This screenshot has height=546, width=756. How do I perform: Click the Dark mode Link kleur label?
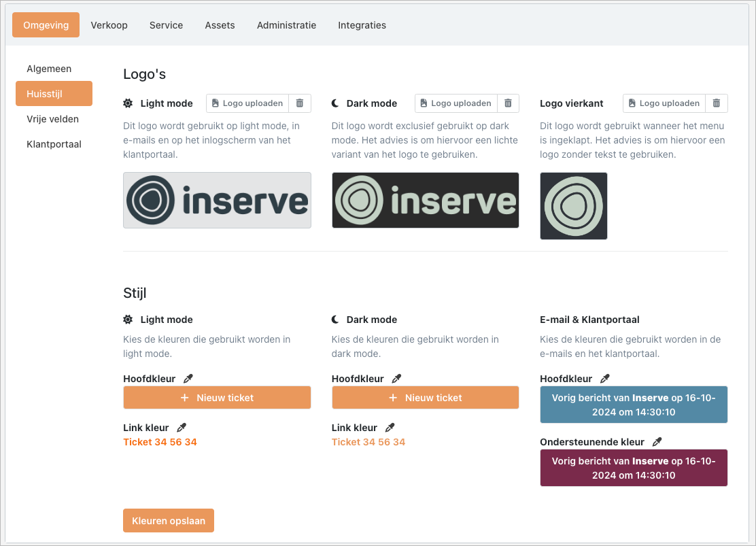354,428
